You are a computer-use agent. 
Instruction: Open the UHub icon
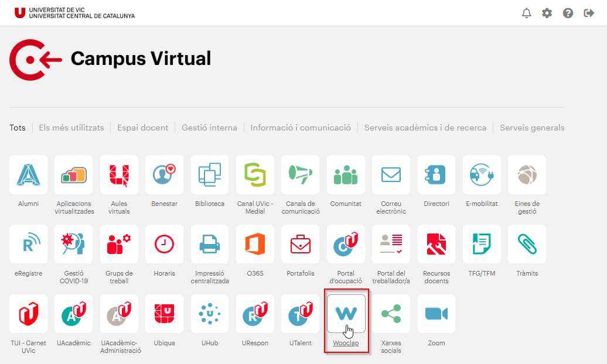click(210, 314)
